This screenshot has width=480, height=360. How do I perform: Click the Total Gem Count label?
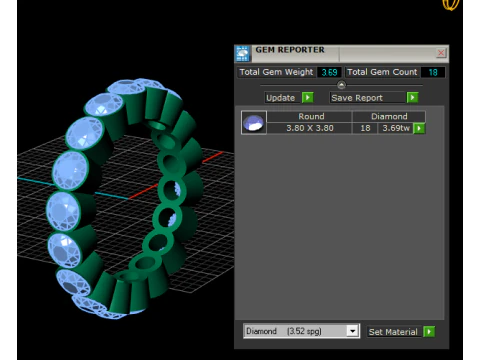click(x=382, y=72)
